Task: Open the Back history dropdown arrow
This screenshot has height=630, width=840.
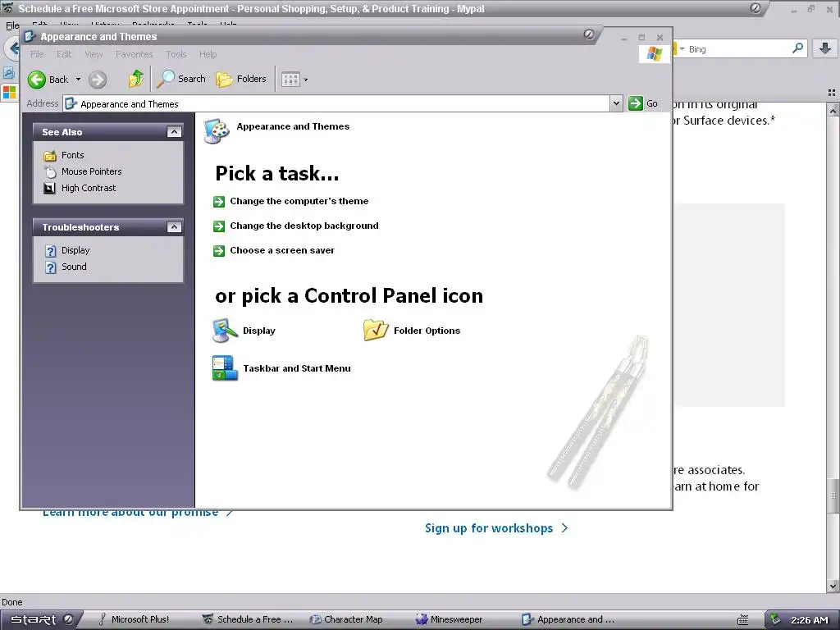Action: [x=78, y=80]
